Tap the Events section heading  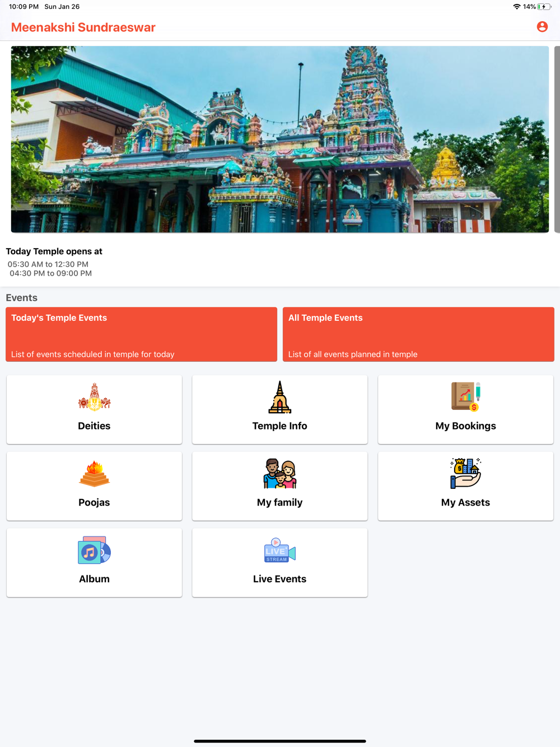pos(22,298)
